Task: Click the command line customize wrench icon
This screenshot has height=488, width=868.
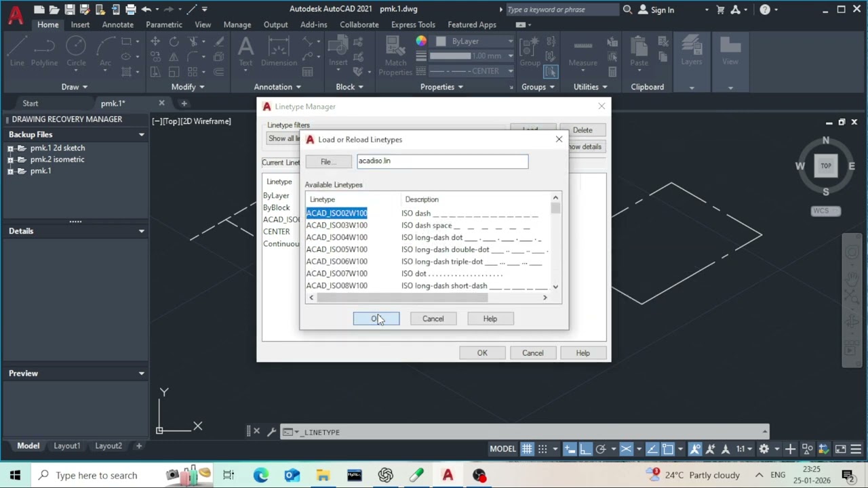Action: 271,432
